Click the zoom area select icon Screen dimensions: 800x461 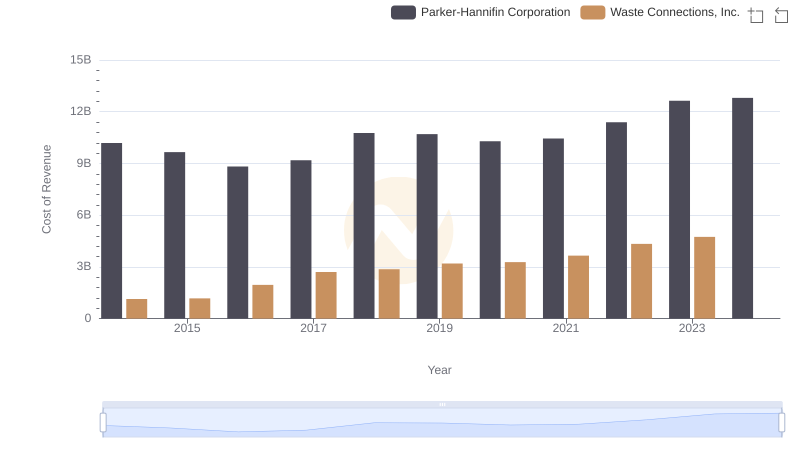(756, 15)
